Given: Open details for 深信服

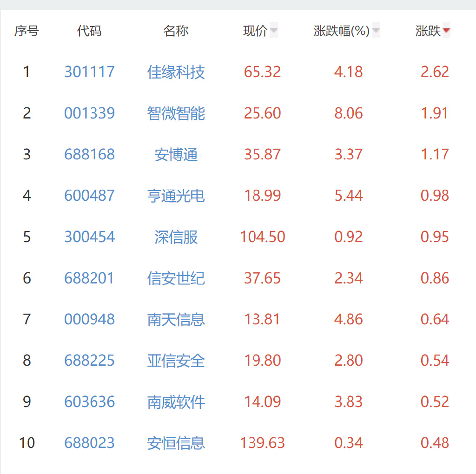Looking at the screenshot, I should click(x=176, y=237).
